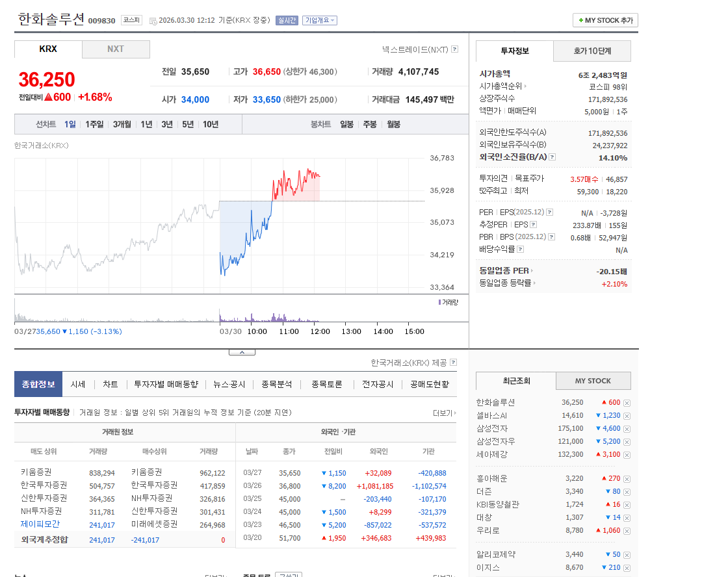This screenshot has height=577, width=728.
Task: Select 1일 line chart period
Action: (x=70, y=124)
